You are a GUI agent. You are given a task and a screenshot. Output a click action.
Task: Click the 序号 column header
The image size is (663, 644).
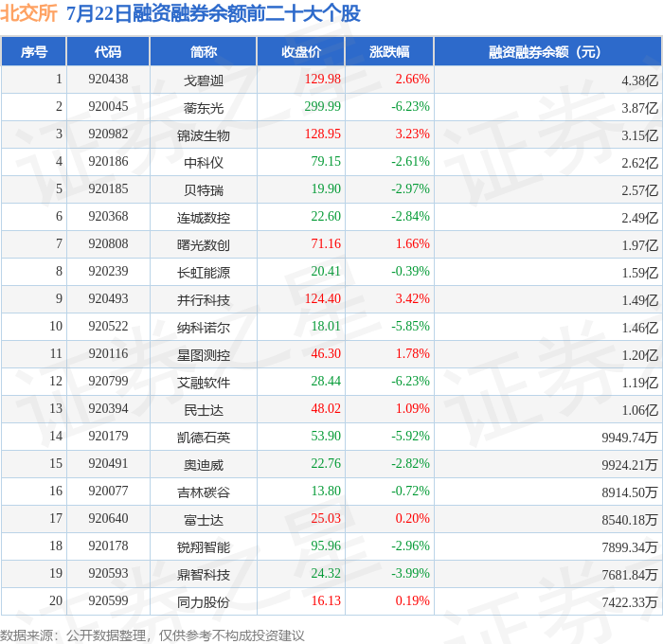34,51
